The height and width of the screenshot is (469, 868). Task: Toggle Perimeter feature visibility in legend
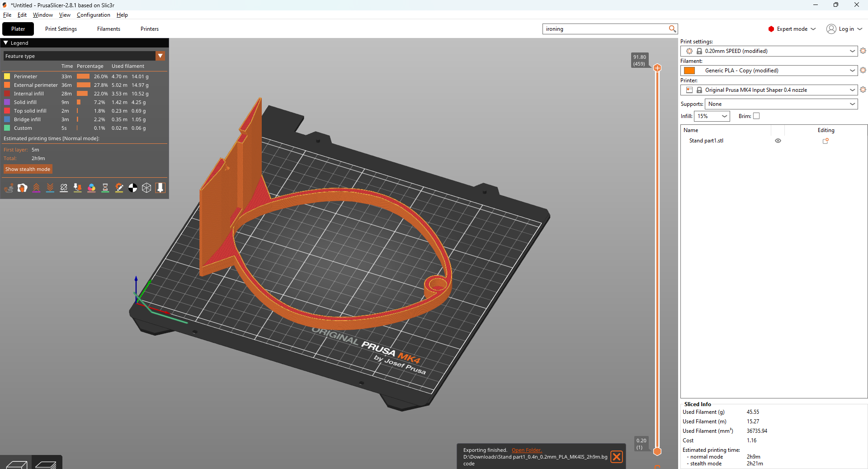[x=25, y=76]
